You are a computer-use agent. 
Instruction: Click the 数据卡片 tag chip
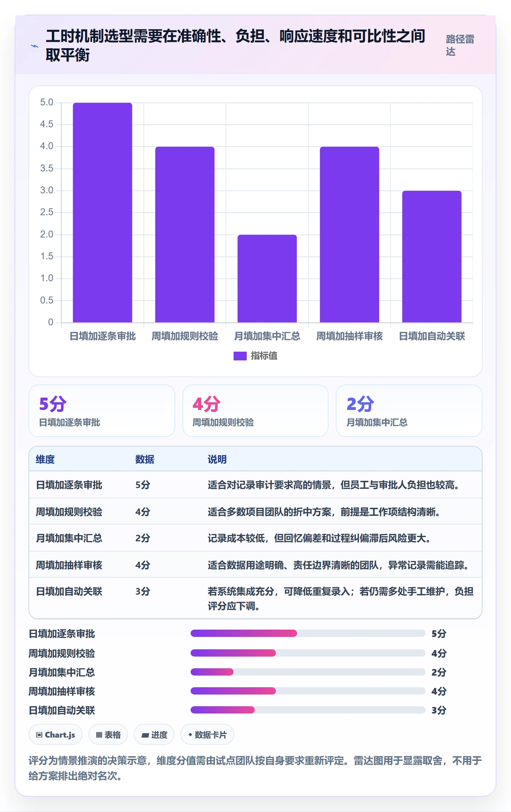coord(207,735)
